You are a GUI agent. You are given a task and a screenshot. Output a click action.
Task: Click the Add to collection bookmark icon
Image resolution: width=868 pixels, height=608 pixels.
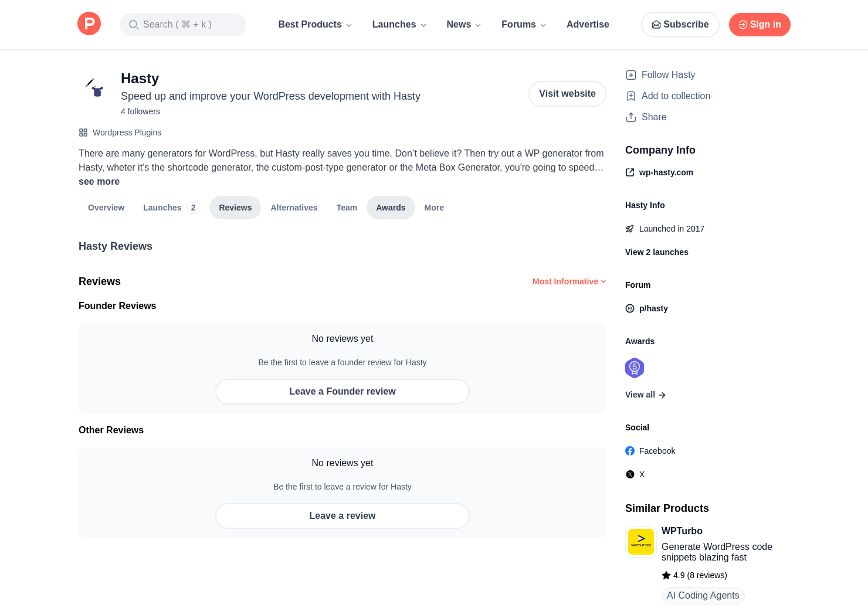(631, 96)
